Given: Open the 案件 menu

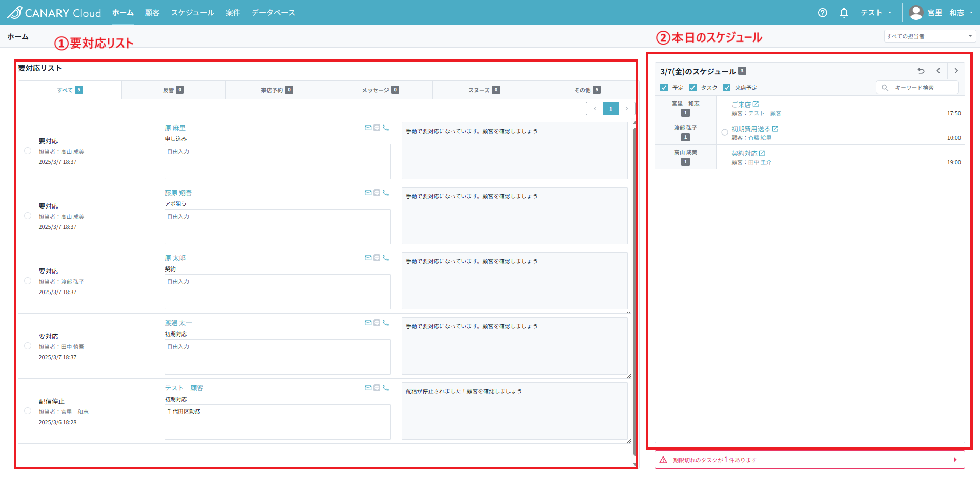Looking at the screenshot, I should (233, 13).
